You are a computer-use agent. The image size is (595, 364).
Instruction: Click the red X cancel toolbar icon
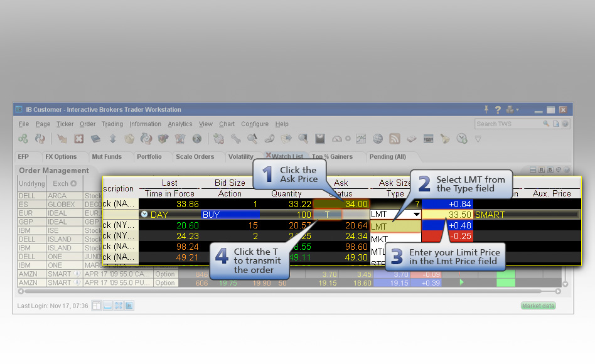(x=79, y=139)
